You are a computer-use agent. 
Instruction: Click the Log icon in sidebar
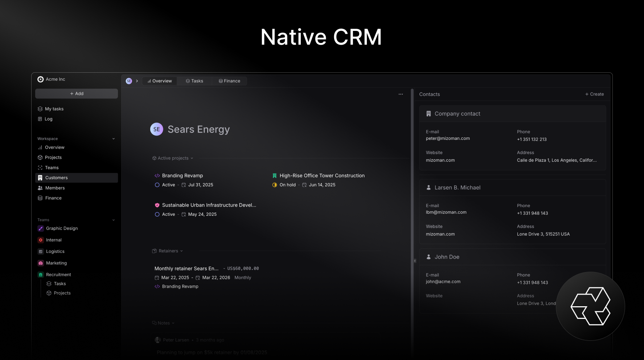(40, 119)
